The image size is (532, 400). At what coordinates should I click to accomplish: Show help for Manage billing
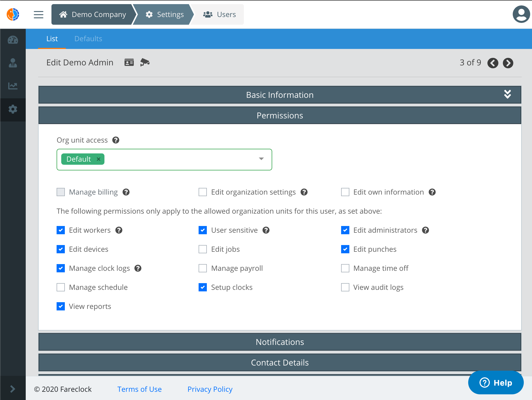[x=126, y=192]
